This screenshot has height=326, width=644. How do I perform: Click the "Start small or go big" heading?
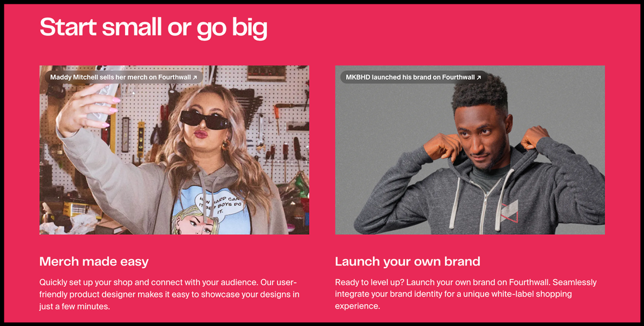tap(153, 27)
